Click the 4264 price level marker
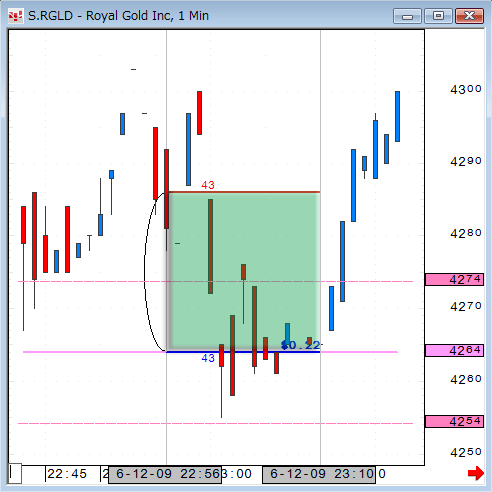Screen dimensions: 492x492 (x=454, y=350)
